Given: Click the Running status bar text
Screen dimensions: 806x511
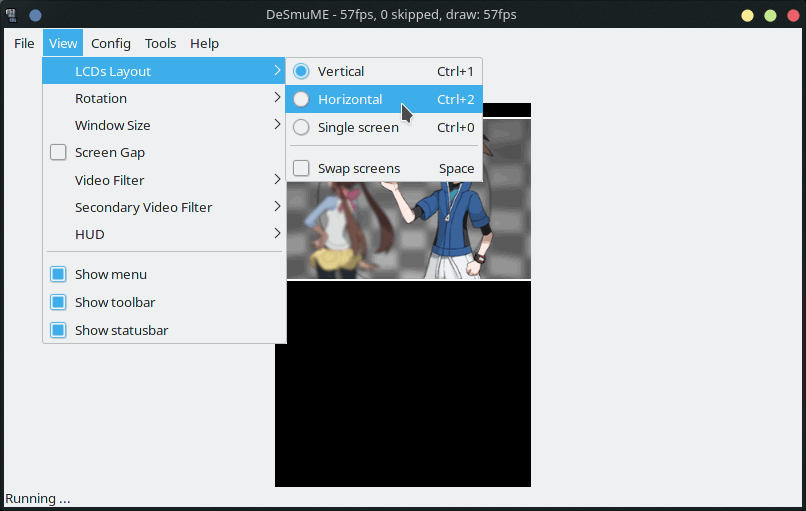Looking at the screenshot, I should click(x=38, y=499).
